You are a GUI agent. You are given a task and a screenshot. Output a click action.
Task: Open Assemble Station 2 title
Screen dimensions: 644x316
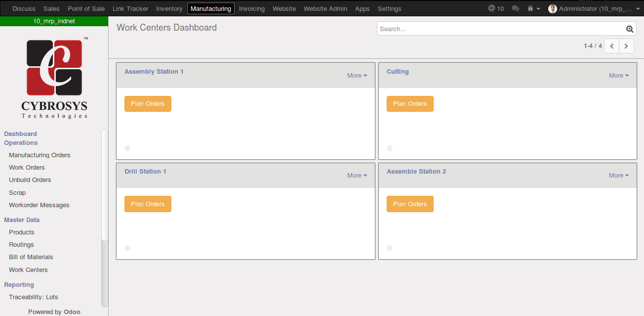(416, 172)
